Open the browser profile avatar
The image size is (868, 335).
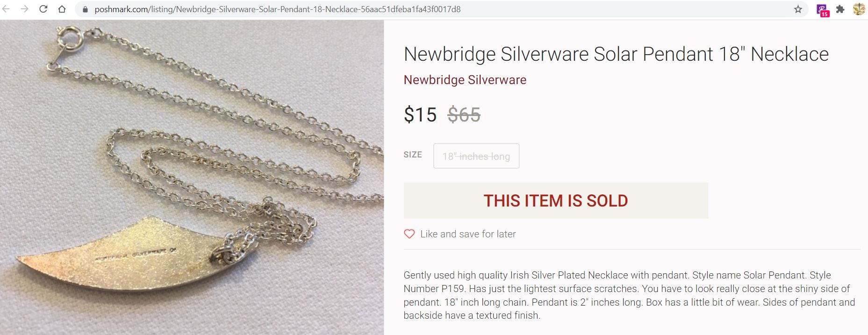(859, 9)
